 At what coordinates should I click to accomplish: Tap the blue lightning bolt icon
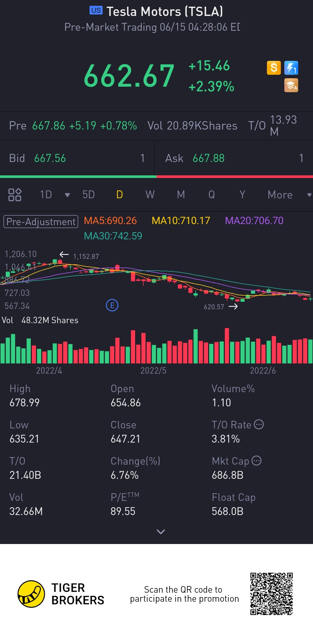click(291, 68)
